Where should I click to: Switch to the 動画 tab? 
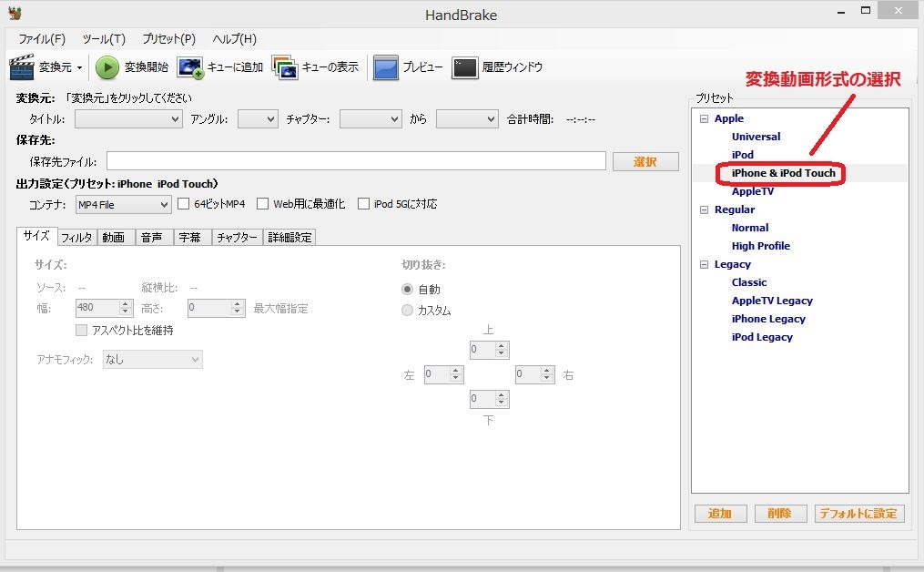pyautogui.click(x=115, y=237)
